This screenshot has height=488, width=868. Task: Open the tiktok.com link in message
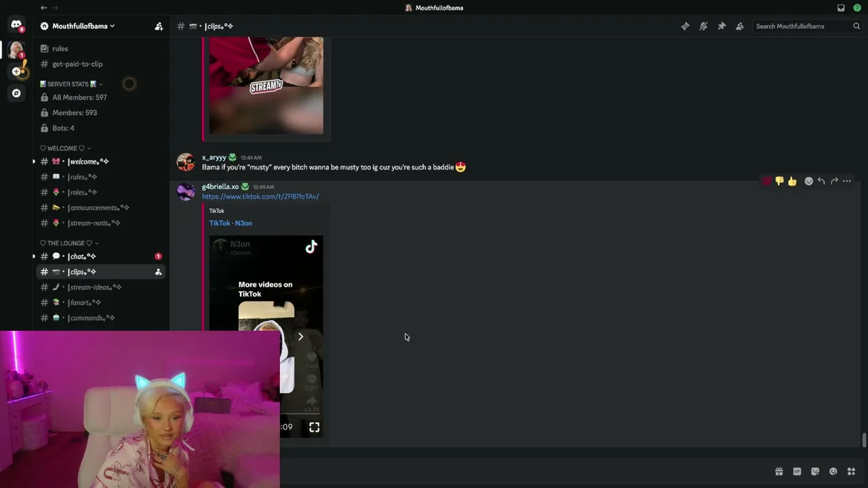coord(260,197)
